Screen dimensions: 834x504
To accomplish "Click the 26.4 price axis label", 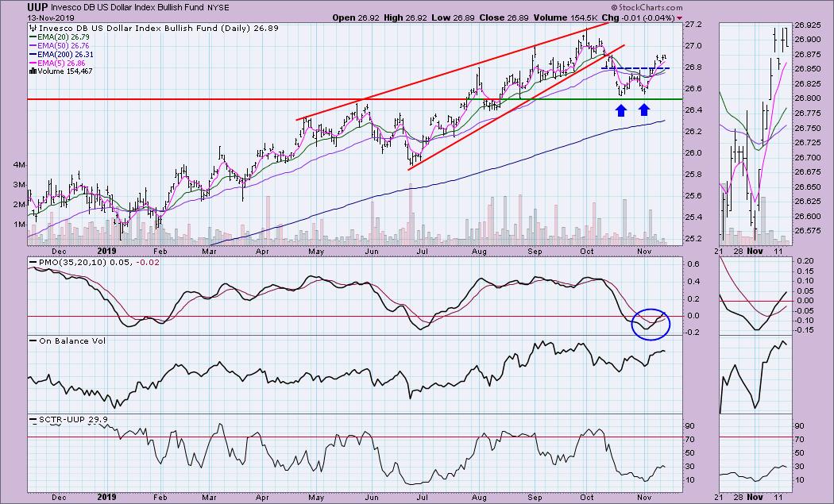I will [x=693, y=110].
